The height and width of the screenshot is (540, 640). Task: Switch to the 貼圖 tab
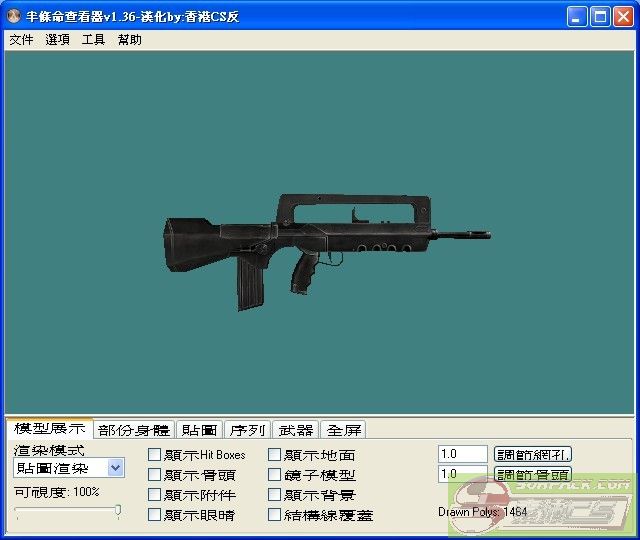(199, 430)
